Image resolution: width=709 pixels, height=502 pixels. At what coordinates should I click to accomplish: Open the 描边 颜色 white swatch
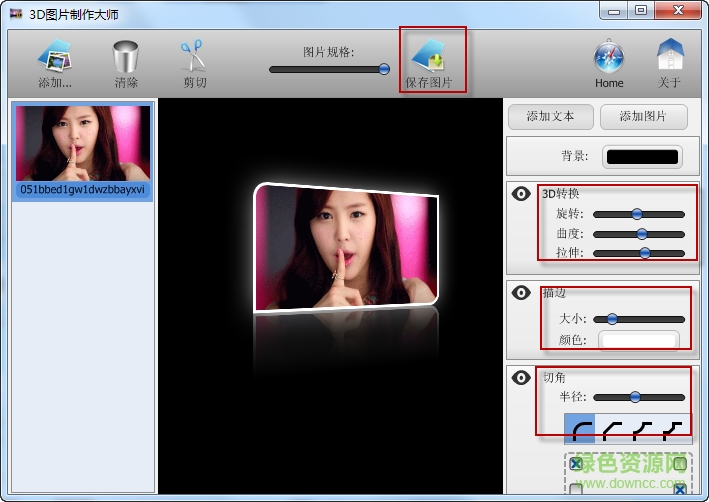[x=638, y=341]
